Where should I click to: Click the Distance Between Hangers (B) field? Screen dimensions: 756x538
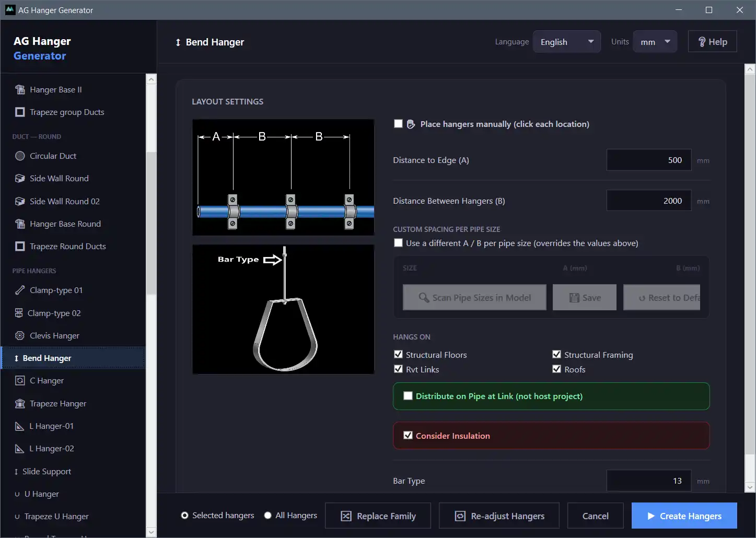(649, 201)
